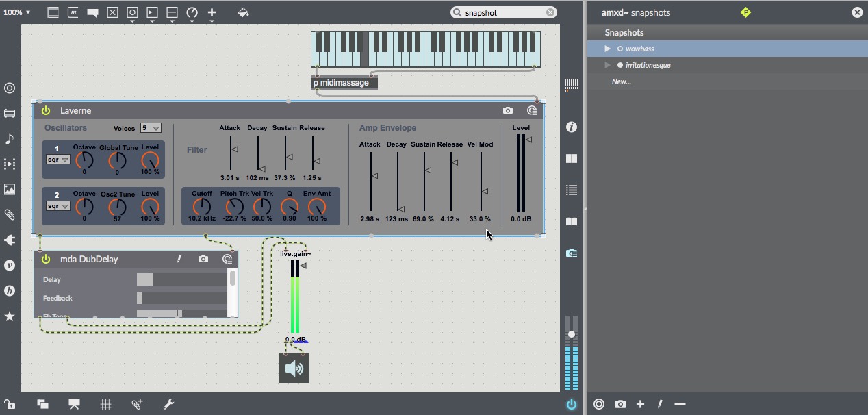Toggle the mda DubDelay power button

click(46, 259)
